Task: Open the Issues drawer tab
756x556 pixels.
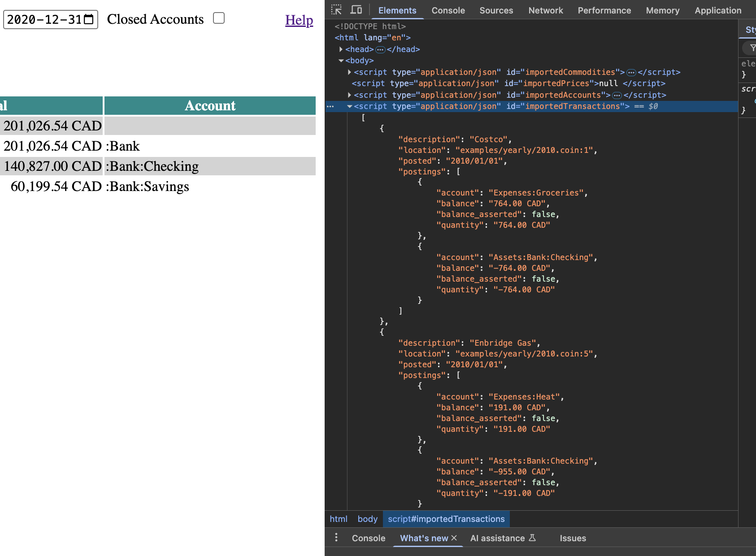Action: [x=573, y=538]
